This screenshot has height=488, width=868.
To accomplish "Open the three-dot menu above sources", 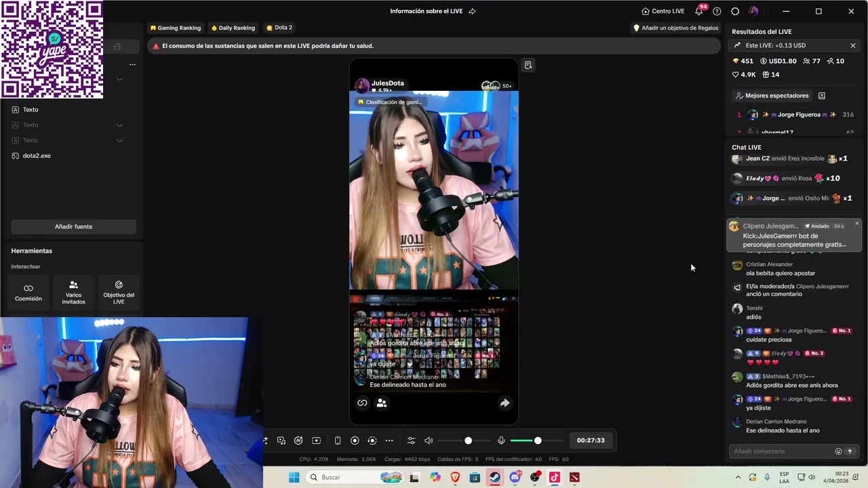I will (x=132, y=64).
